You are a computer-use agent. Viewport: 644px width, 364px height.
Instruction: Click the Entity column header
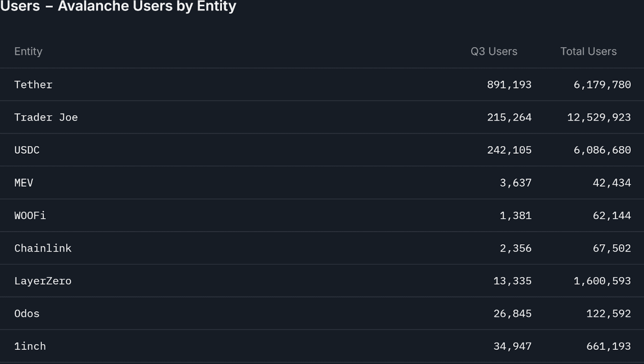[x=28, y=51]
